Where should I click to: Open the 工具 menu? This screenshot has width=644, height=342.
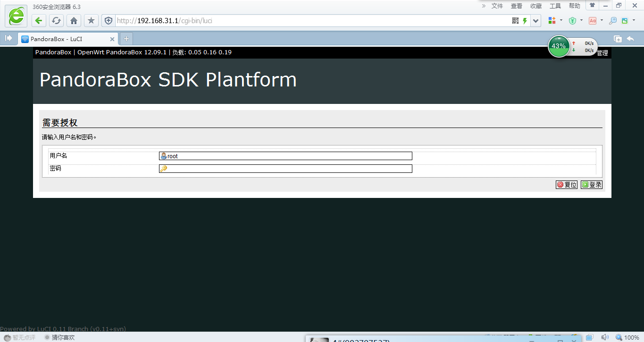555,6
